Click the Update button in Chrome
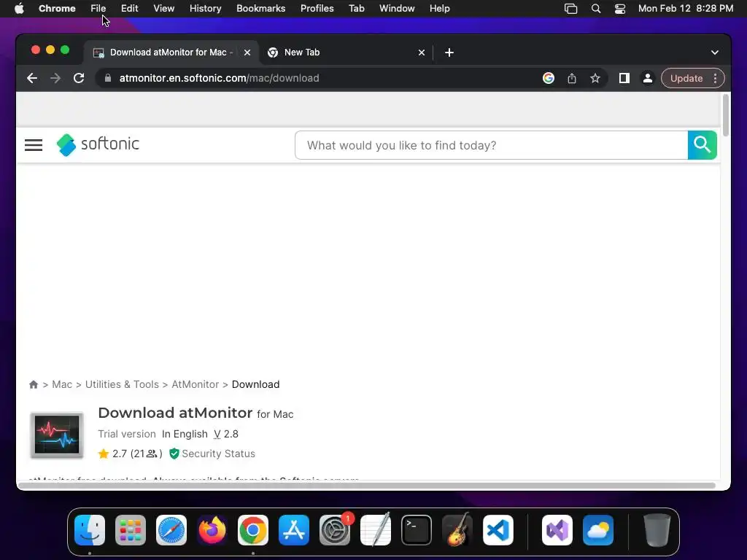 click(x=686, y=78)
